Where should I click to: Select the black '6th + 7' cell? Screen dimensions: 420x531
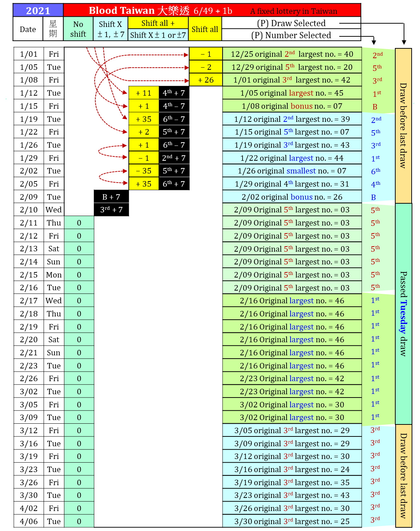174,184
